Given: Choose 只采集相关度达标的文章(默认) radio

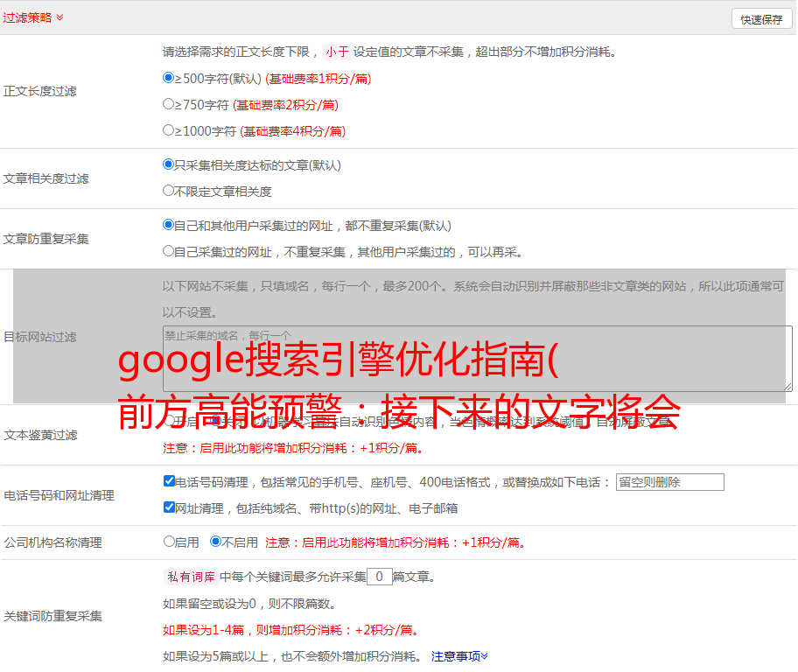Looking at the screenshot, I should point(168,164).
